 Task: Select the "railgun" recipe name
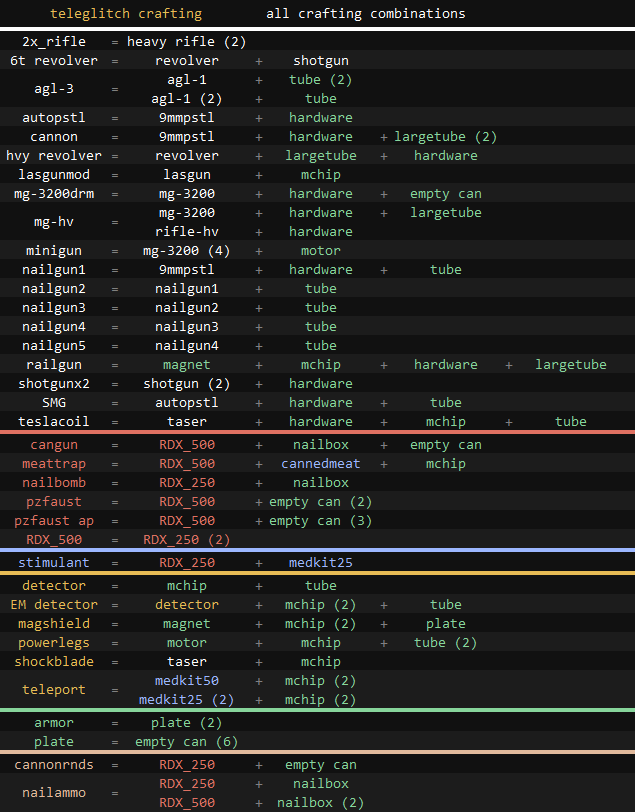(54, 365)
